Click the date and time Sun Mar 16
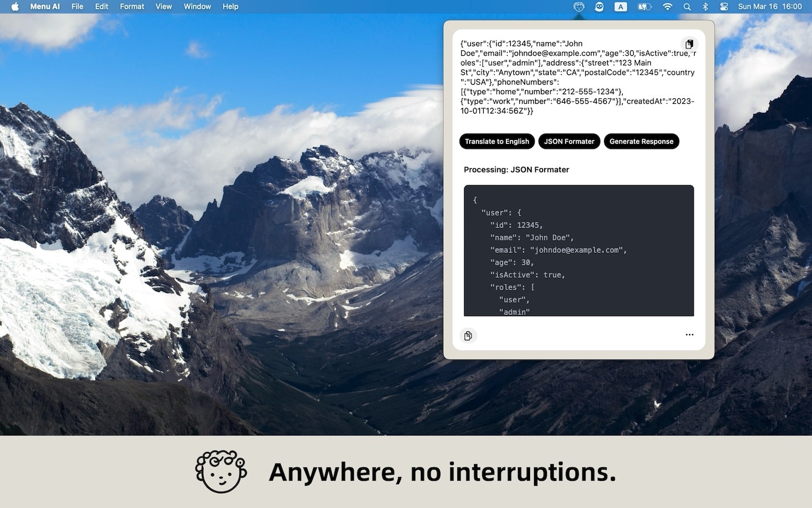This screenshot has height=508, width=812. [x=770, y=7]
